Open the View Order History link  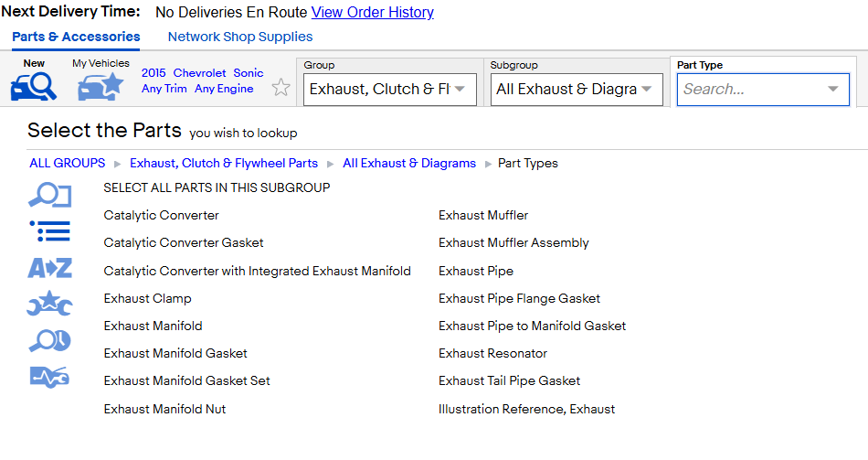(373, 12)
